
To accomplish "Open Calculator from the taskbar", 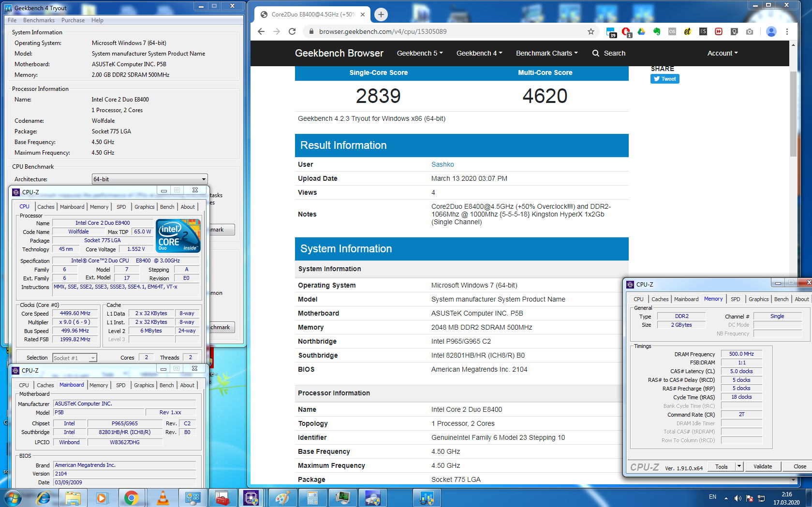I will 312,498.
